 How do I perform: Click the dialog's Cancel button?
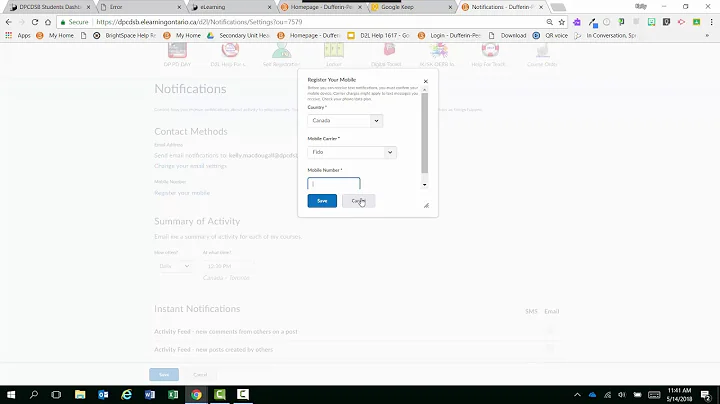click(358, 201)
